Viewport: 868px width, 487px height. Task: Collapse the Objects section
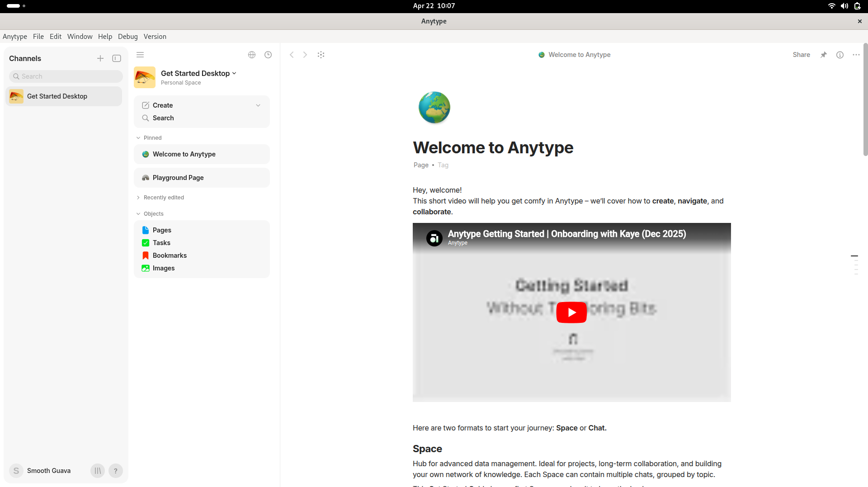(150, 214)
